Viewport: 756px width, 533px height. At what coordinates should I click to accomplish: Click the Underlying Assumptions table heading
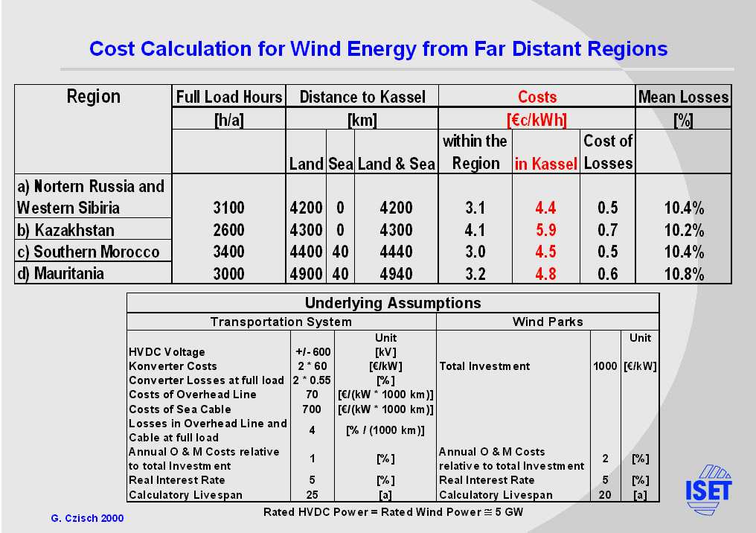393,303
